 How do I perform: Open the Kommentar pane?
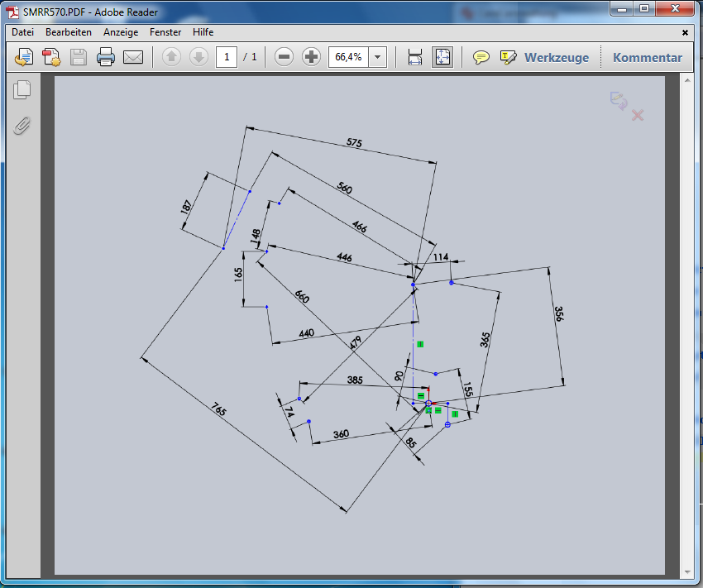click(648, 58)
